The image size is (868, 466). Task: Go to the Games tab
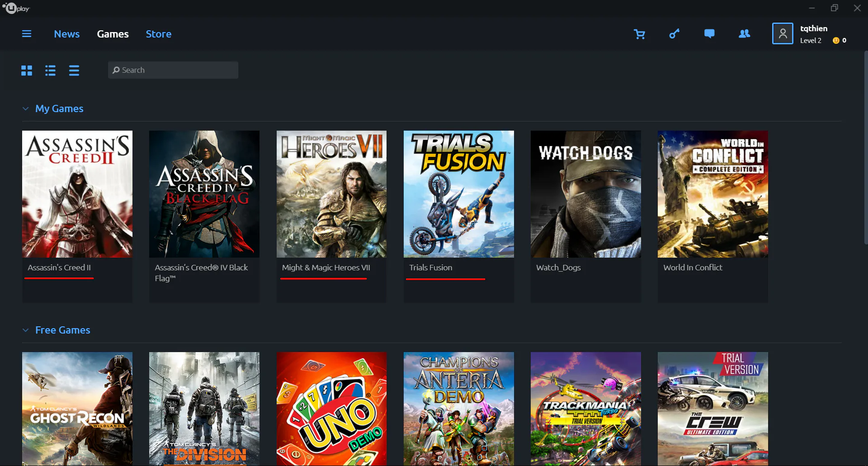point(113,34)
